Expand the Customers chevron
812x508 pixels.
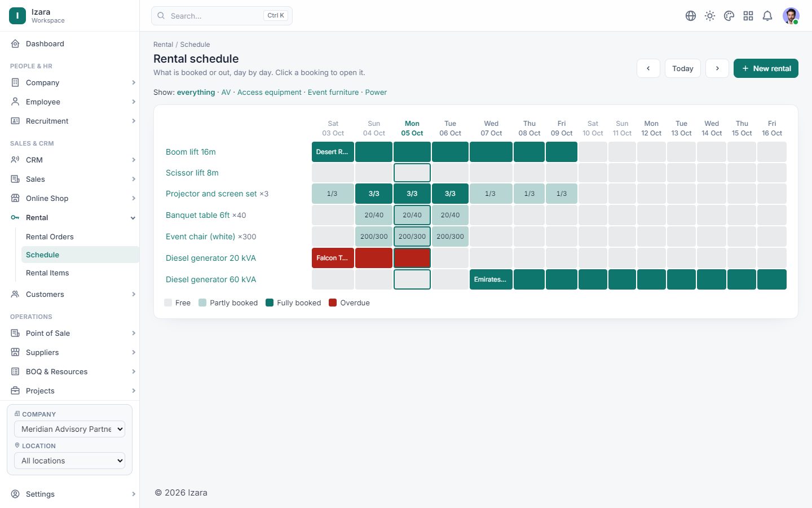tap(134, 294)
